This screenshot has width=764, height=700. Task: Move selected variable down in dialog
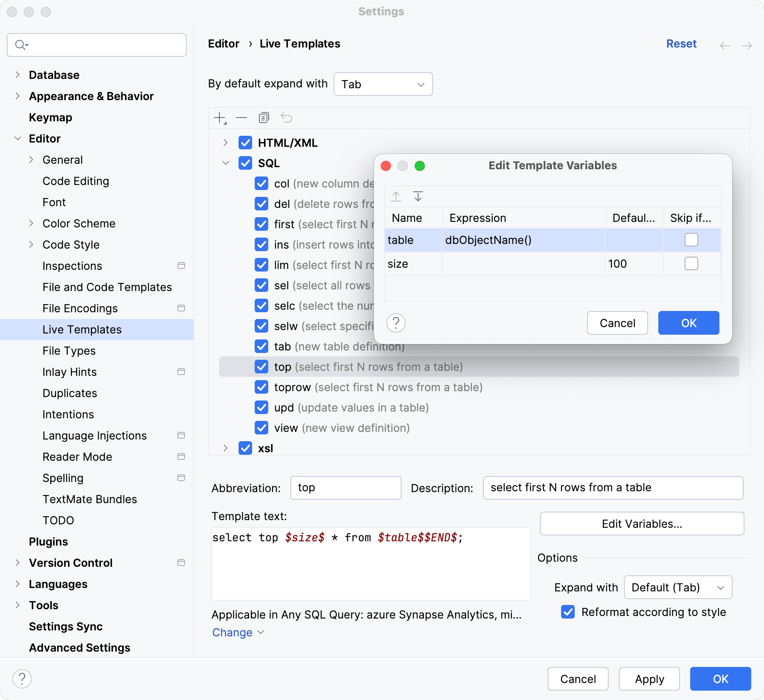[418, 196]
